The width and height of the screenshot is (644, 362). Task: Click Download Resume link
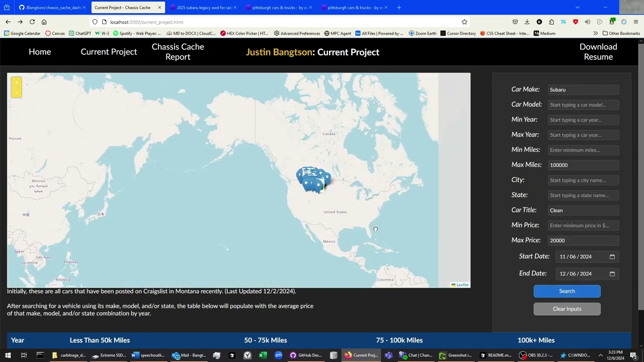(x=598, y=52)
